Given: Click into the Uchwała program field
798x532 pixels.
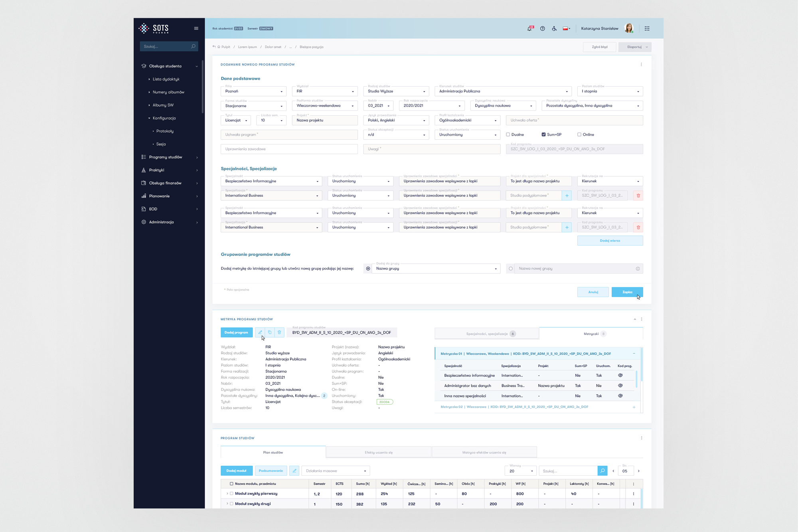Looking at the screenshot, I should tap(289, 134).
